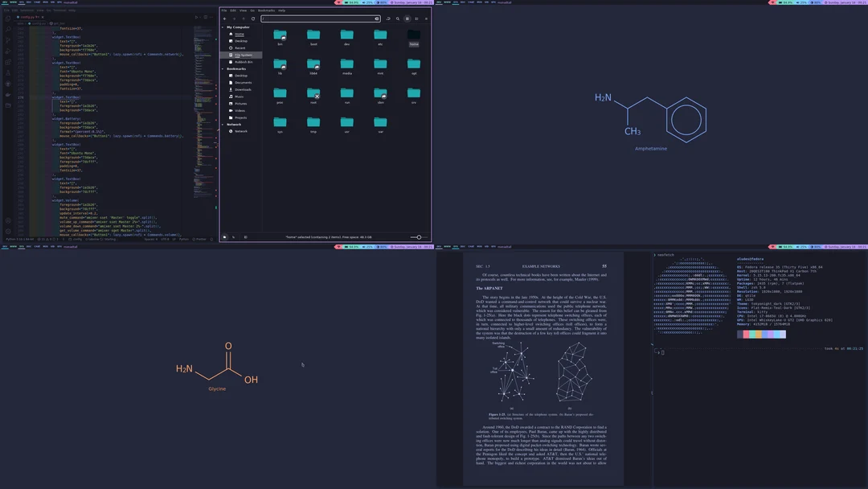Open the Extensions view icon
The width and height of the screenshot is (868, 489).
click(x=7, y=61)
